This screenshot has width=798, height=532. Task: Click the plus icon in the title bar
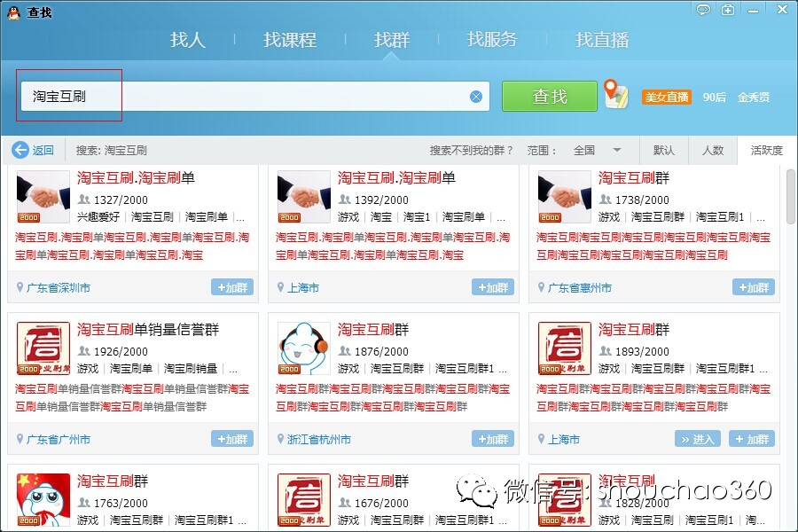pos(728,10)
